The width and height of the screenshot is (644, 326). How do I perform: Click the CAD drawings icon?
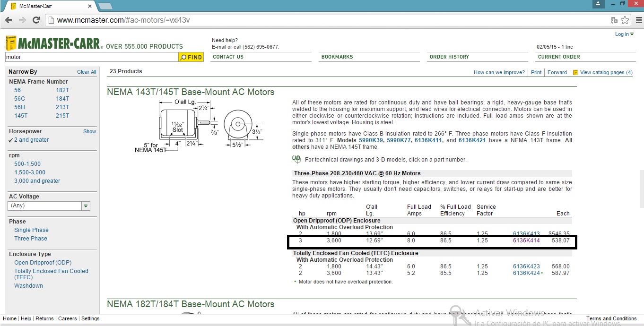[297, 159]
